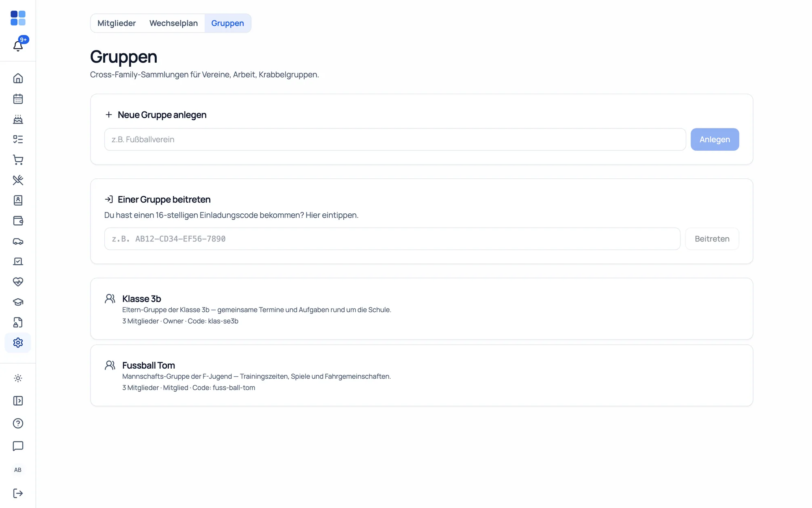
Task: Focus the new group name field
Action: point(395,139)
